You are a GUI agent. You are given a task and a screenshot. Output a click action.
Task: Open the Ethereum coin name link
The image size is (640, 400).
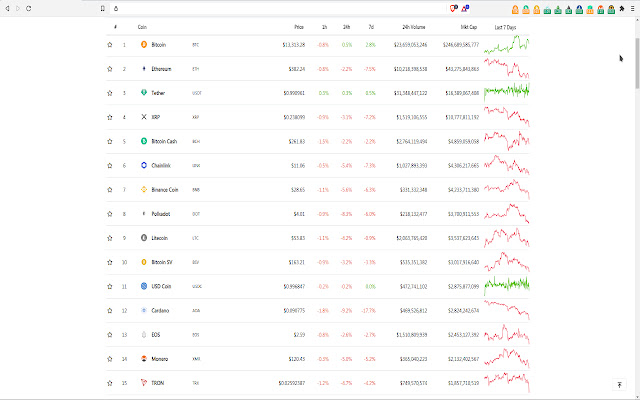click(161, 69)
